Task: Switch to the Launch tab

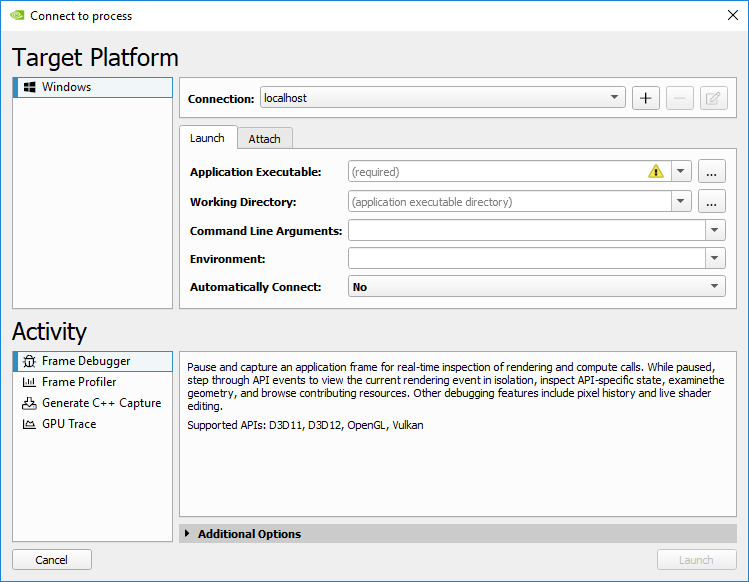Action: (207, 138)
